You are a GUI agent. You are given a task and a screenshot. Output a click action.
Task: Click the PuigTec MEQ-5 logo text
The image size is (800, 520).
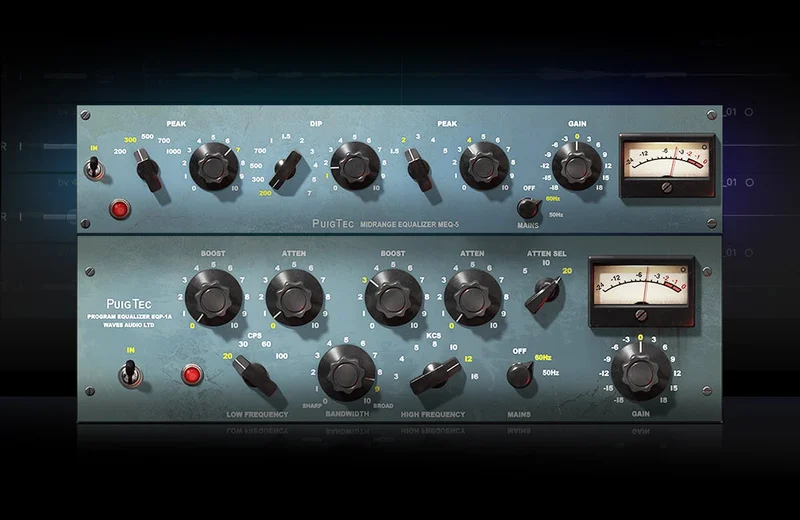point(333,224)
